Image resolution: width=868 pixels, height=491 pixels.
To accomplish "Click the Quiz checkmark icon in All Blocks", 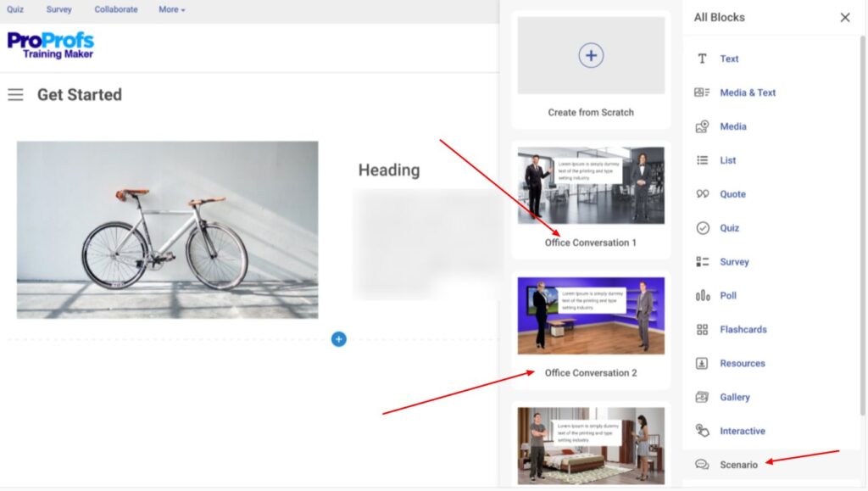I will (x=703, y=227).
